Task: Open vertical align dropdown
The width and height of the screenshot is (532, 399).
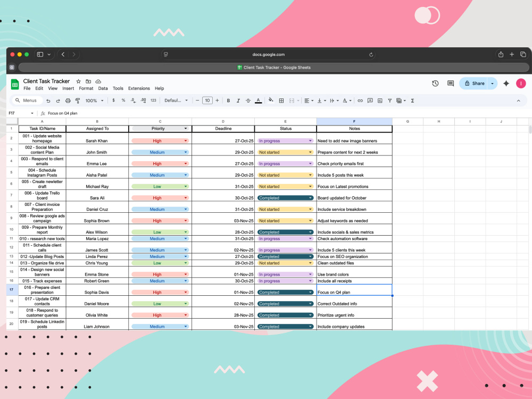Action: 321,101
